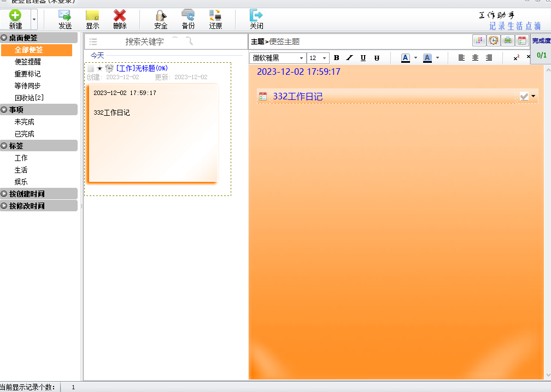Click the 备份 (Backup) icon
Image resolution: width=551 pixels, height=392 pixels.
[x=188, y=16]
